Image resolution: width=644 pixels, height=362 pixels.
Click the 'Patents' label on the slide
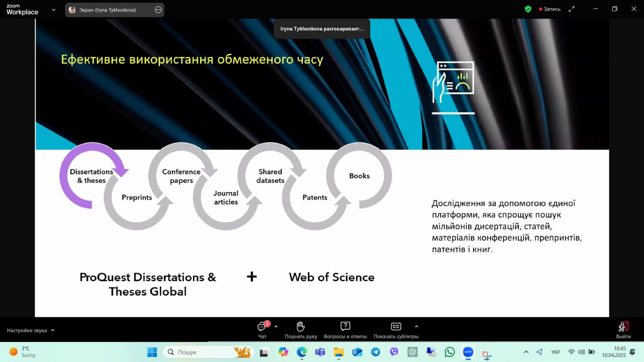[315, 198]
